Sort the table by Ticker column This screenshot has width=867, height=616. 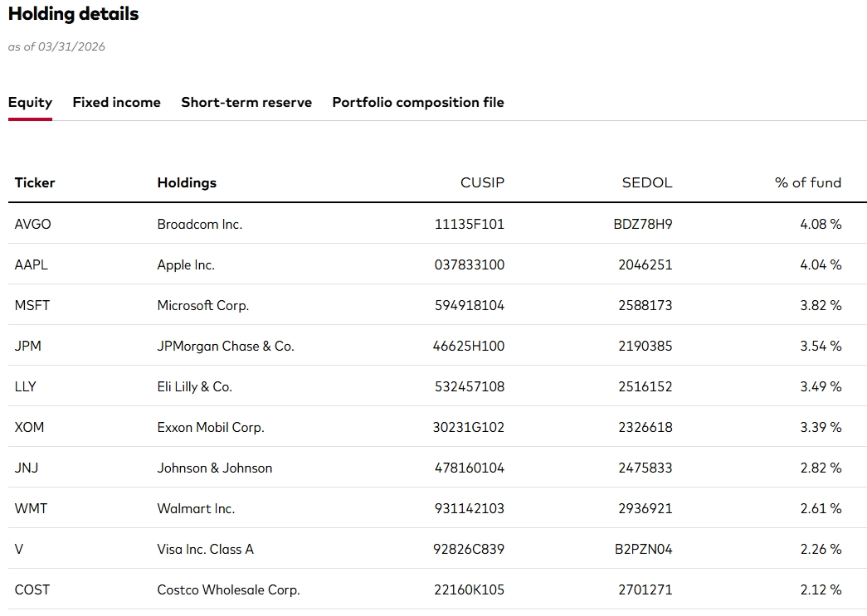(x=35, y=182)
